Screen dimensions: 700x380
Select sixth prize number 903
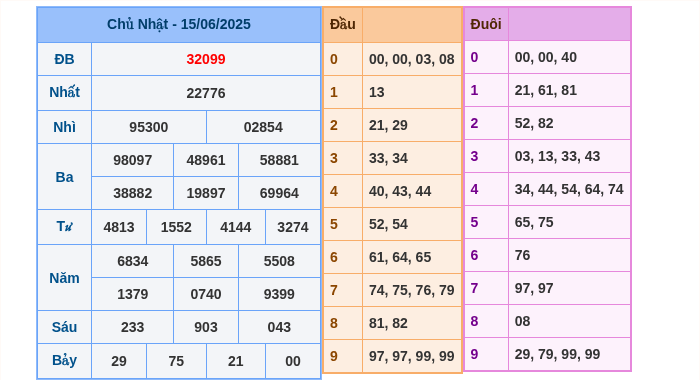(206, 327)
